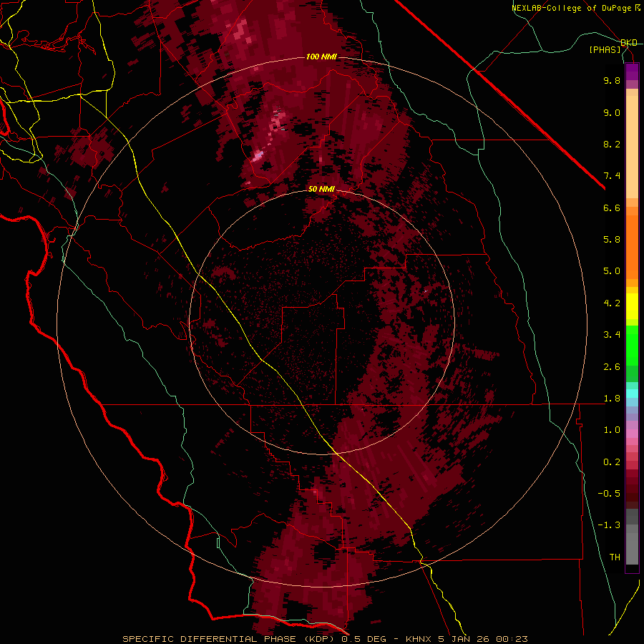Click the 1.8 scale value
Screen dimensions: 644x644
point(612,399)
